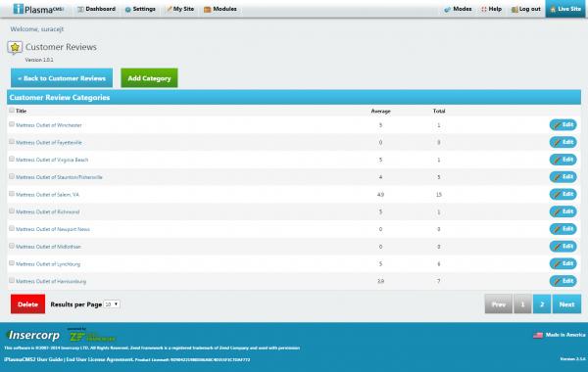Image resolution: width=588 pixels, height=372 pixels.
Task: Edit the Staunton/Fishersville category
Action: point(563,177)
